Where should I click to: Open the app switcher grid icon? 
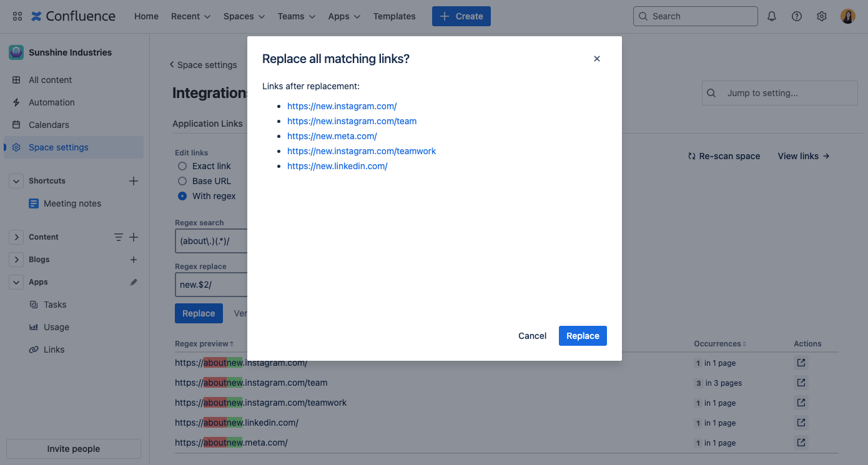click(17, 16)
